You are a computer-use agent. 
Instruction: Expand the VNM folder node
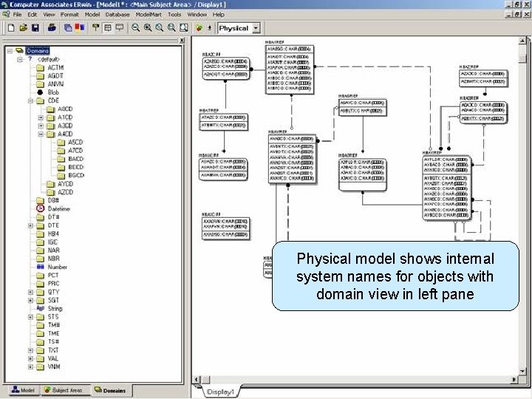click(x=30, y=366)
